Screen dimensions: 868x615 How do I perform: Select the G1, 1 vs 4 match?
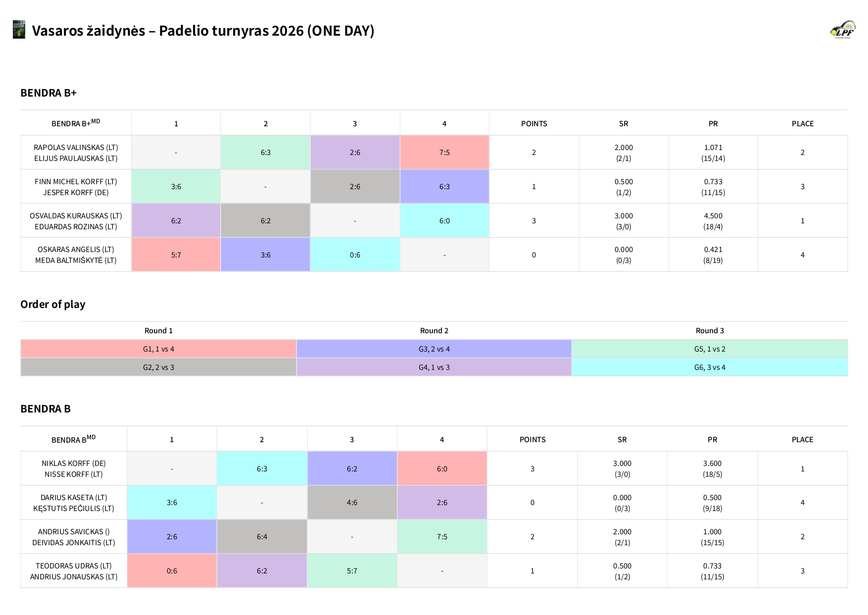(x=158, y=349)
